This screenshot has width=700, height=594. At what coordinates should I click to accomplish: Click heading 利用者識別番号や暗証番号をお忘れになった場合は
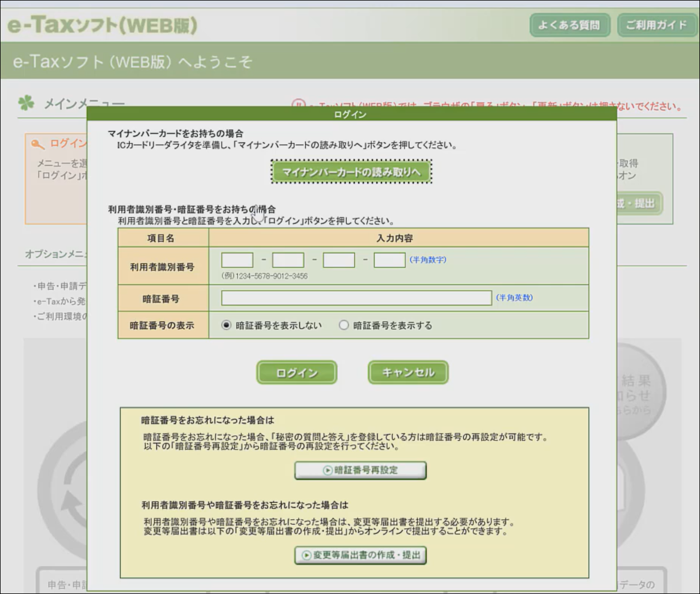(x=245, y=504)
